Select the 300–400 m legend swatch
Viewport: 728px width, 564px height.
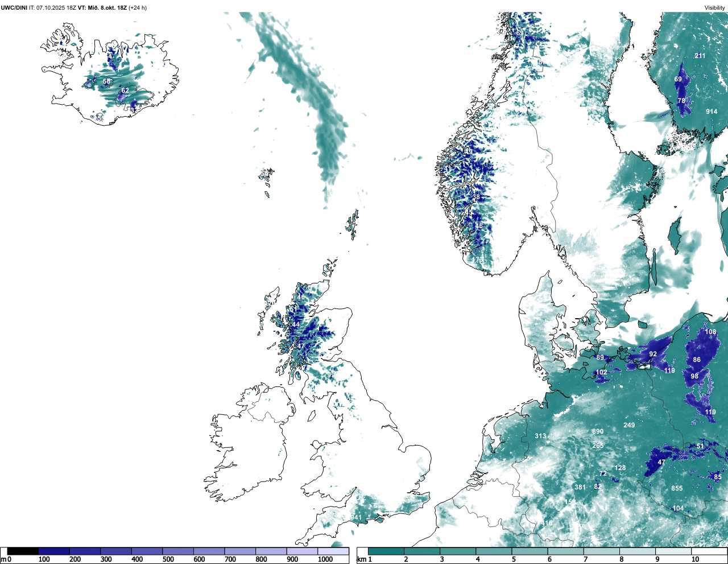coord(116,551)
